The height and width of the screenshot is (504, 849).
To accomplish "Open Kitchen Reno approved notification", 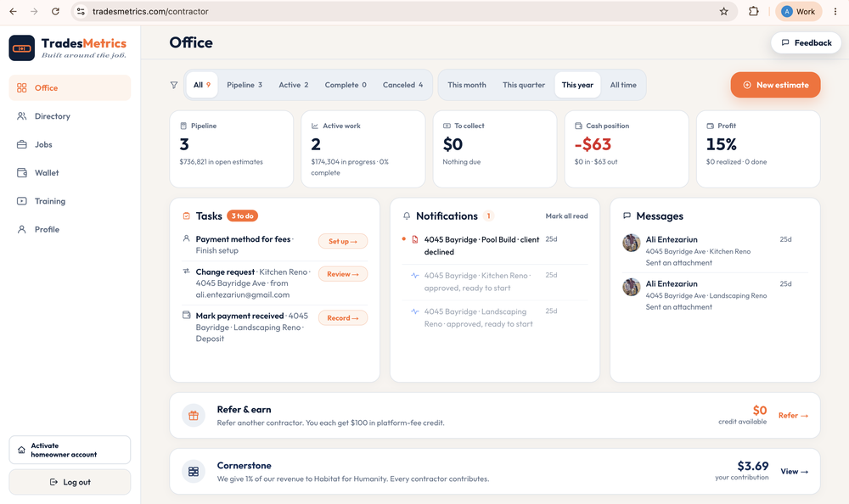I will click(x=494, y=282).
